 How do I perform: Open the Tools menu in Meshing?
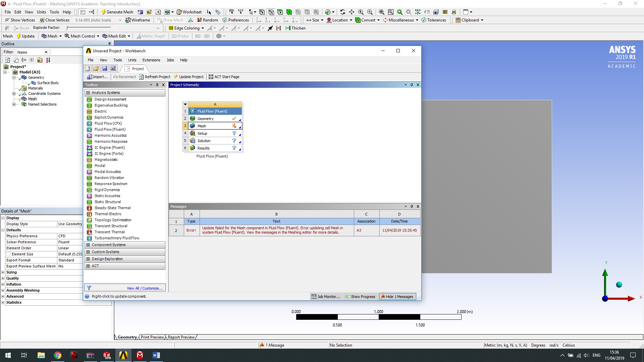(x=54, y=12)
